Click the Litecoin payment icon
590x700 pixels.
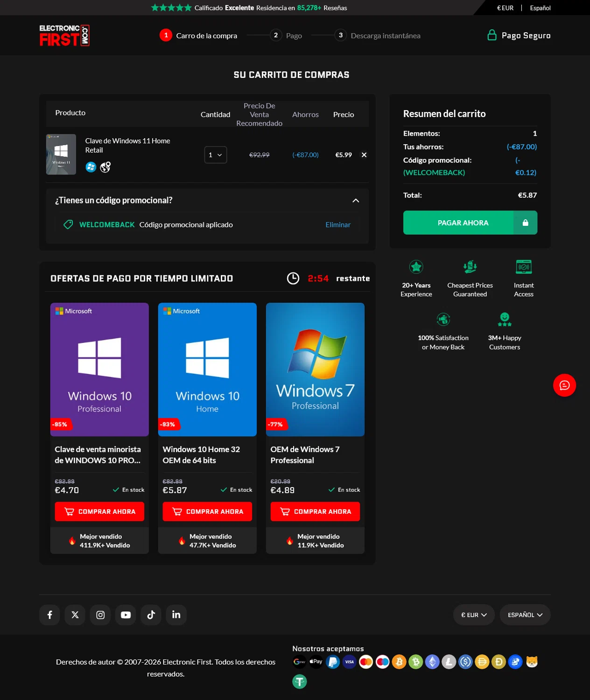click(x=449, y=662)
